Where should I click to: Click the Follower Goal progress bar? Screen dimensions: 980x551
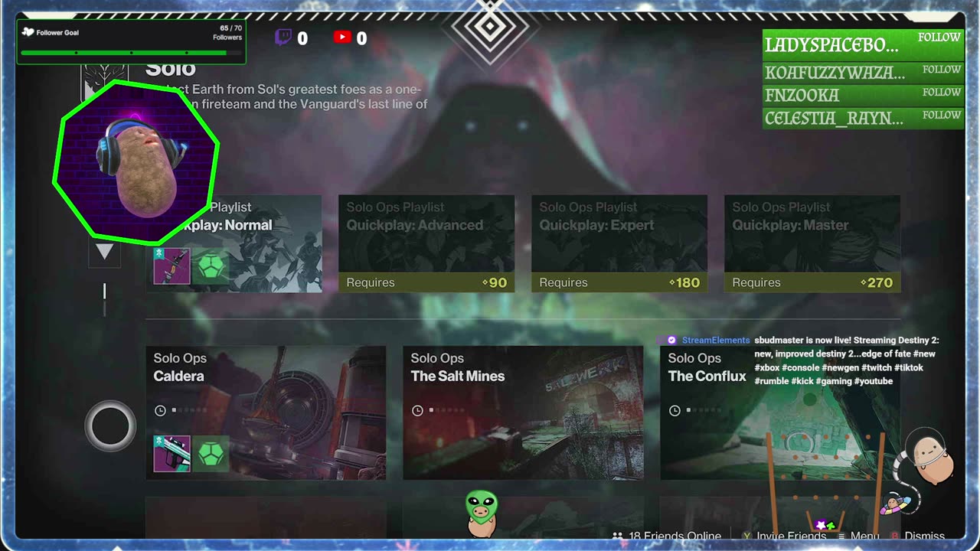131,53
